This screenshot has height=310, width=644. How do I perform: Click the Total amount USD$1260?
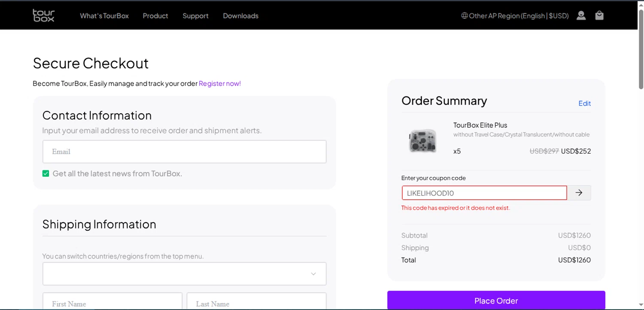tap(574, 260)
